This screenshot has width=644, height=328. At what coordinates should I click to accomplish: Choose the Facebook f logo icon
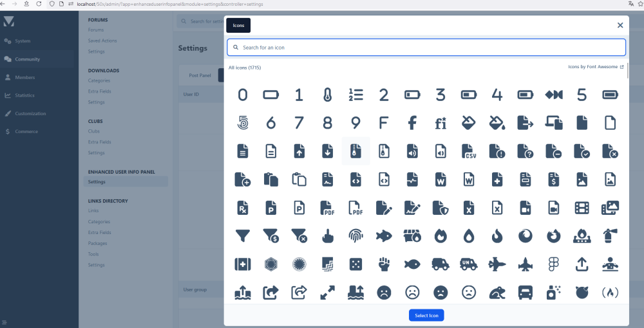click(412, 123)
